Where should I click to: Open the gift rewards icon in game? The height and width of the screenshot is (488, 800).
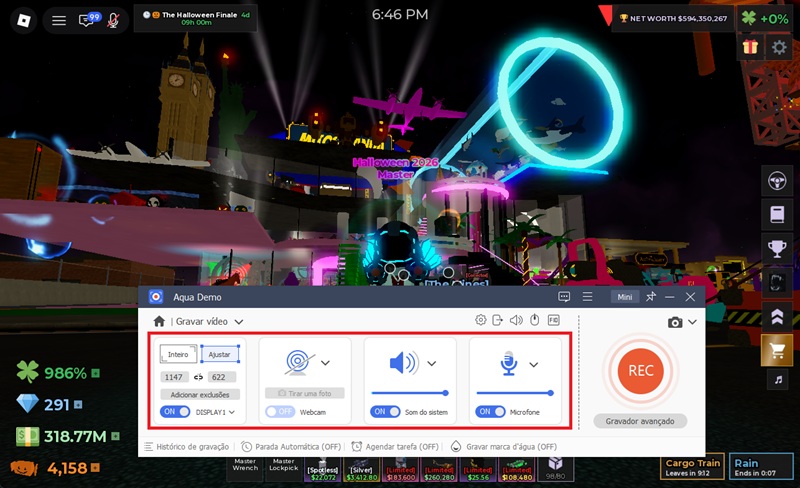pyautogui.click(x=750, y=47)
